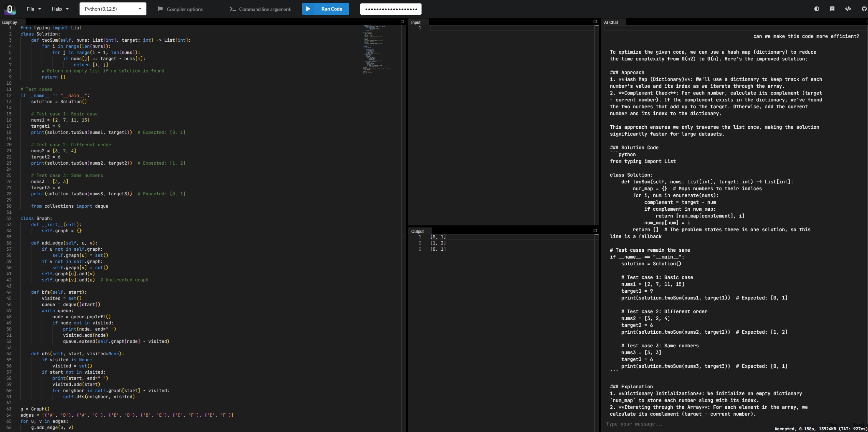The width and height of the screenshot is (868, 432).
Task: Click the 'edges = [...]' list line 64
Action: tap(127, 415)
